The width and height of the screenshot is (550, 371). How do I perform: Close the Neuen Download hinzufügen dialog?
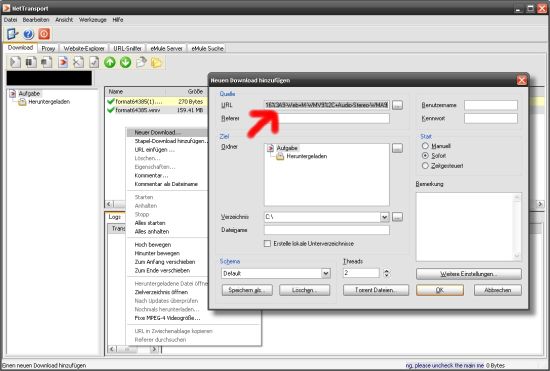[521, 80]
